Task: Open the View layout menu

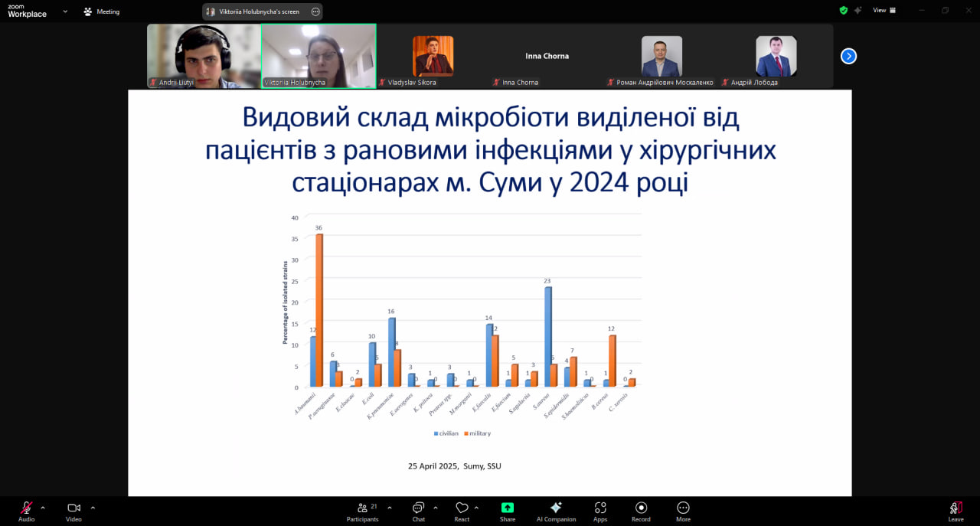Action: [x=884, y=11]
